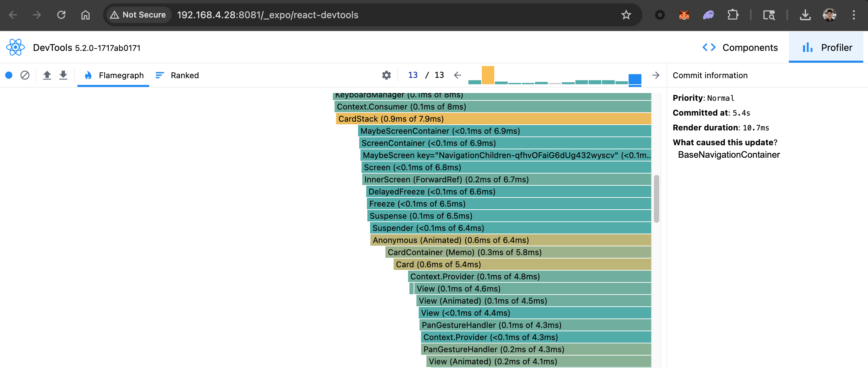868x368 pixels.
Task: Open the browser extensions puzzle icon
Action: (x=733, y=15)
